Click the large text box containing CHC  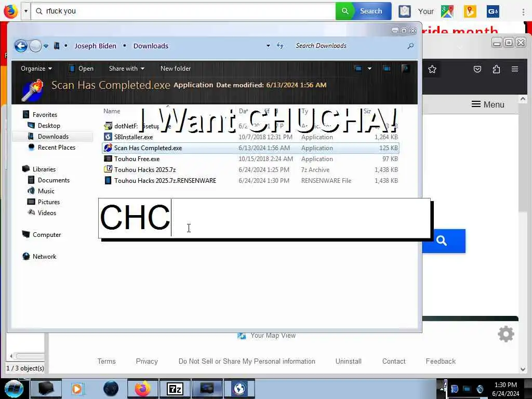(x=264, y=218)
